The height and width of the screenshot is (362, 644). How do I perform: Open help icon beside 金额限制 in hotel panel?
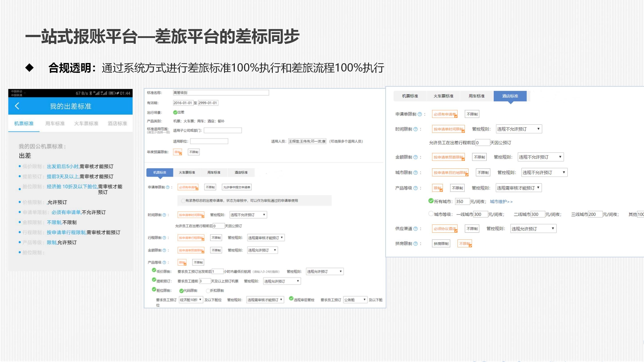[415, 157]
